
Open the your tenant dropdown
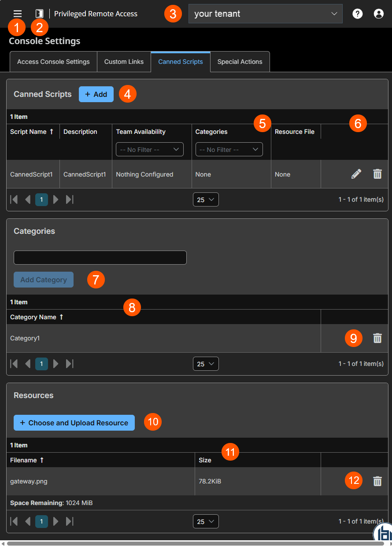(265, 14)
